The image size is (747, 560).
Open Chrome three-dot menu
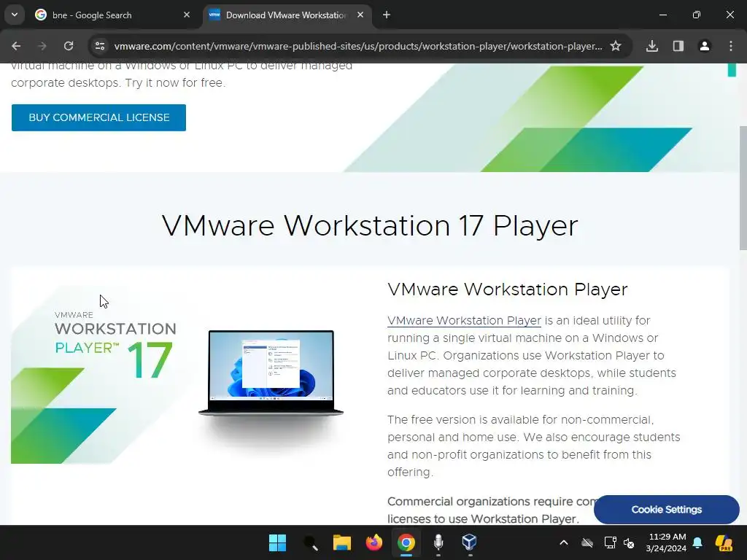731,46
